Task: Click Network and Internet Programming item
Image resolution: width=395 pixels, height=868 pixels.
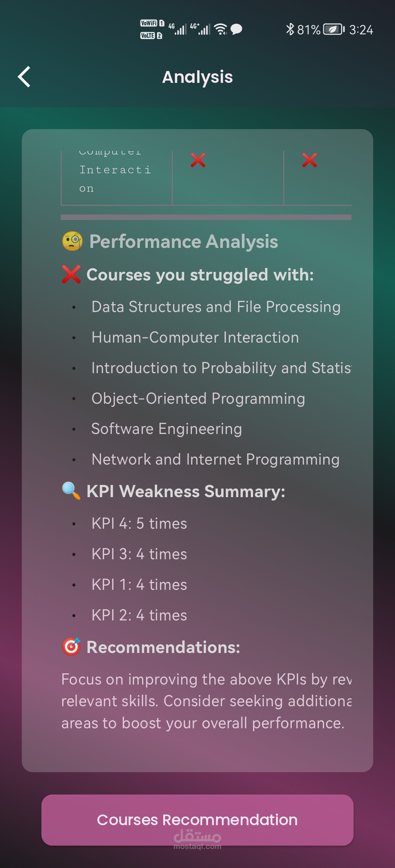Action: point(215,459)
